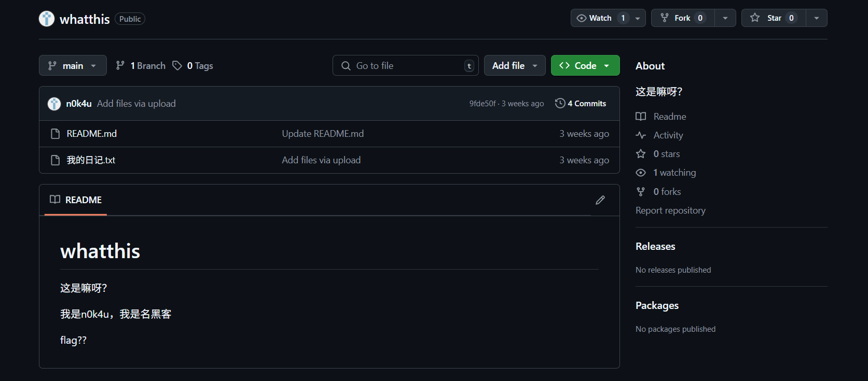The image size is (868, 381).
Task: Open the 我的日记.txt file
Action: click(91, 160)
